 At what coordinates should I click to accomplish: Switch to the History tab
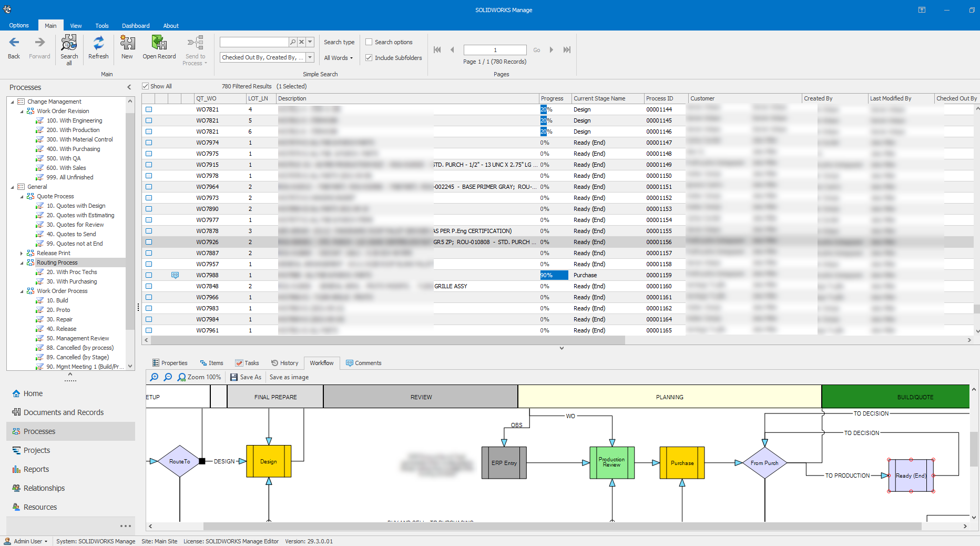(x=284, y=363)
